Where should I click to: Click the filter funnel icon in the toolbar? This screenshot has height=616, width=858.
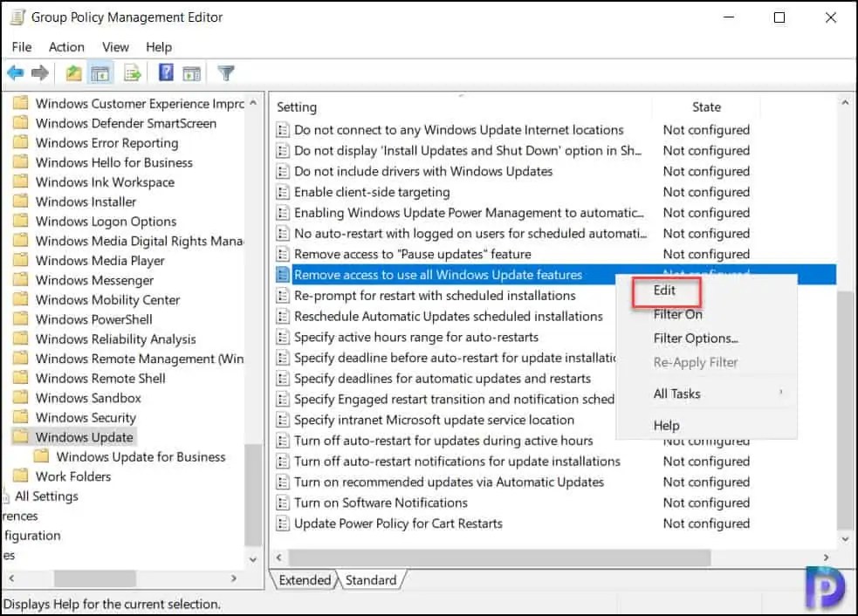pyautogui.click(x=225, y=72)
